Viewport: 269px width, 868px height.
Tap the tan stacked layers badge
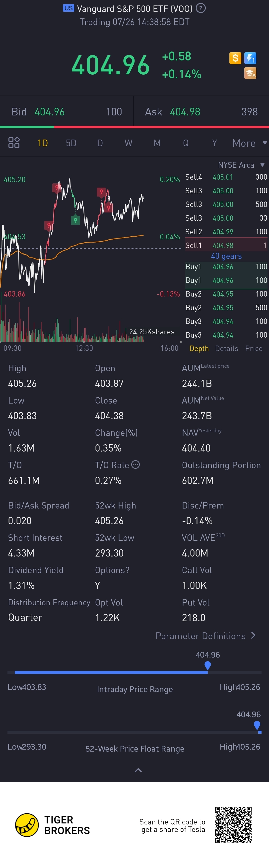tap(250, 73)
